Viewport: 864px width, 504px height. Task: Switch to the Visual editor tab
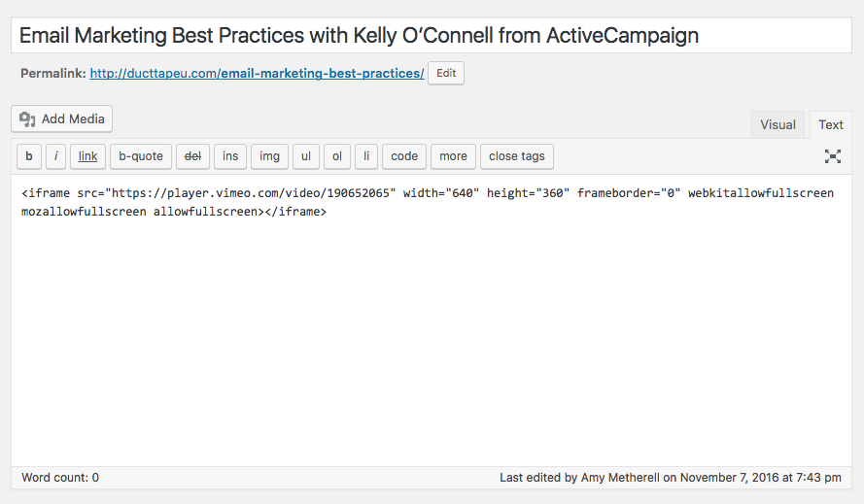point(778,125)
